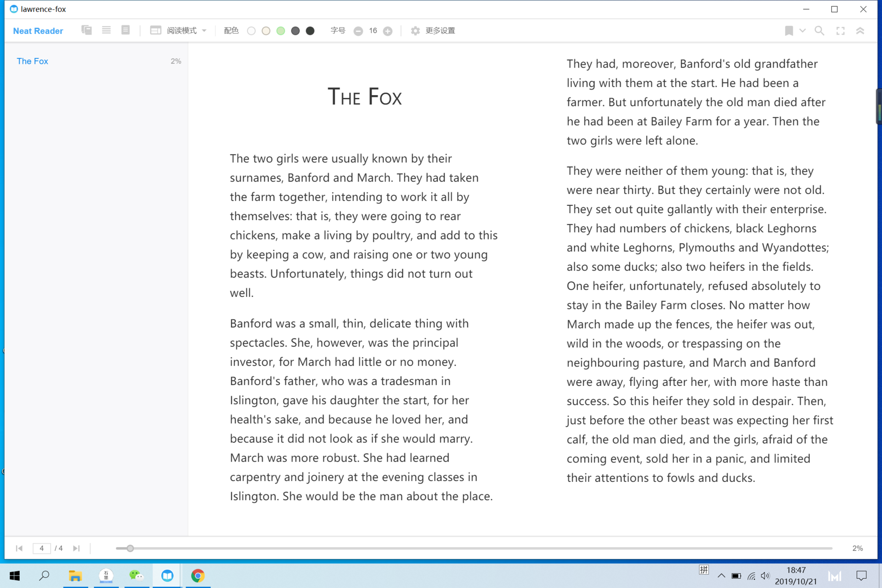Open File Explorer from taskbar
The height and width of the screenshot is (588, 882).
point(75,576)
